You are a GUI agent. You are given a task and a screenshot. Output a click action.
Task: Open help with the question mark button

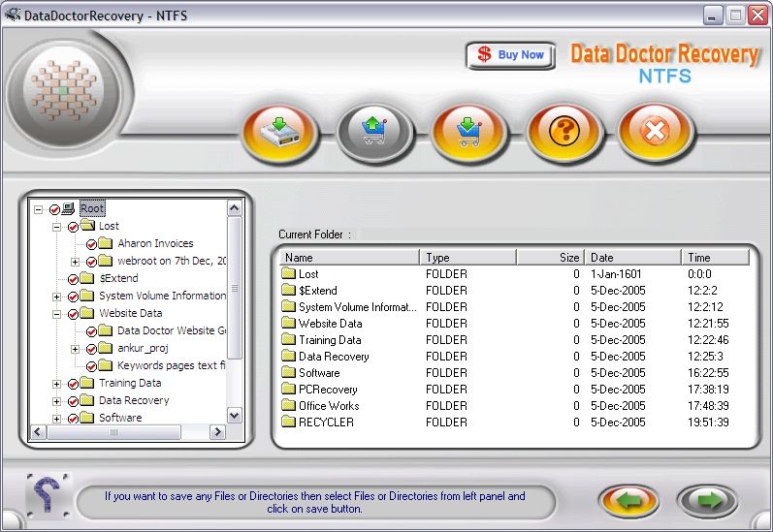(x=564, y=133)
